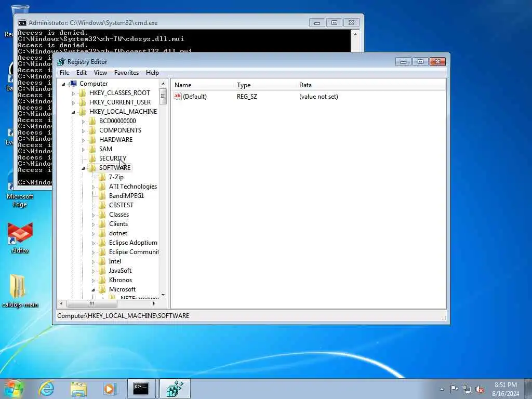Select the SOFTWARE key label

[115, 168]
